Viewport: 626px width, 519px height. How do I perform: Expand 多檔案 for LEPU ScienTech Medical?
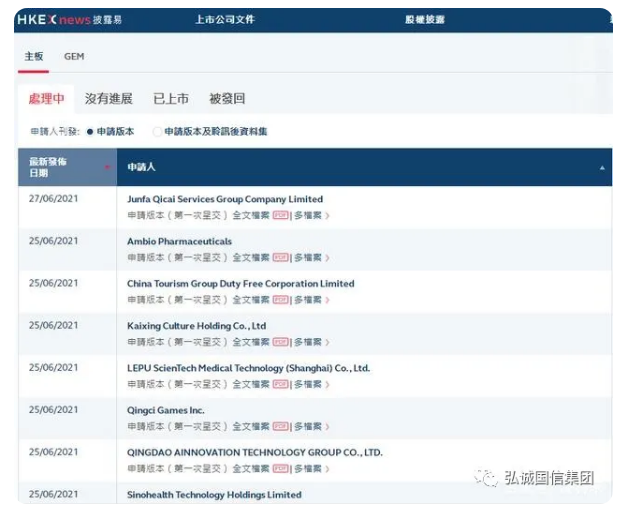pos(312,384)
